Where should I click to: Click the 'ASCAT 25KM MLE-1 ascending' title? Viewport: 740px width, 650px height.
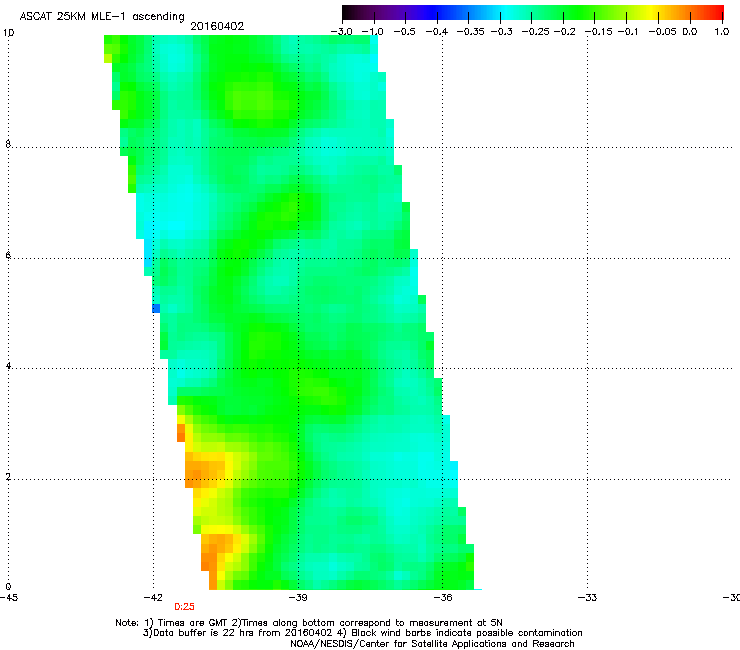(102, 17)
